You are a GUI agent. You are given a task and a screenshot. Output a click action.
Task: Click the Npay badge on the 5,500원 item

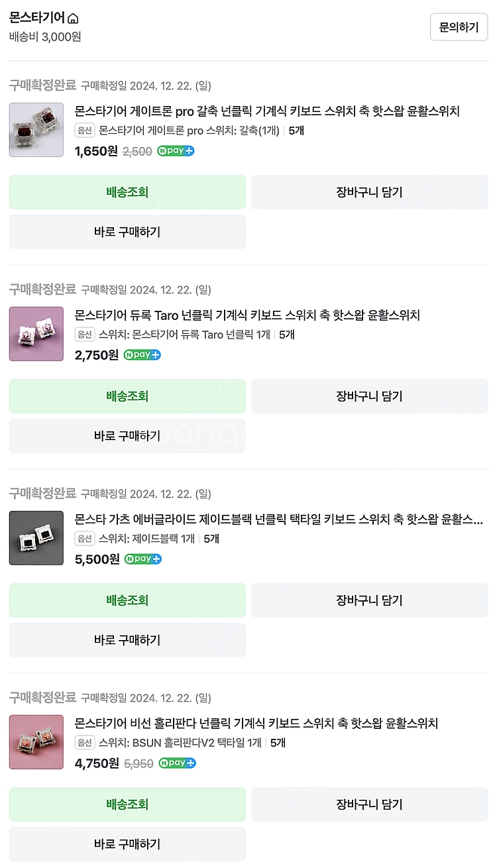point(143,559)
